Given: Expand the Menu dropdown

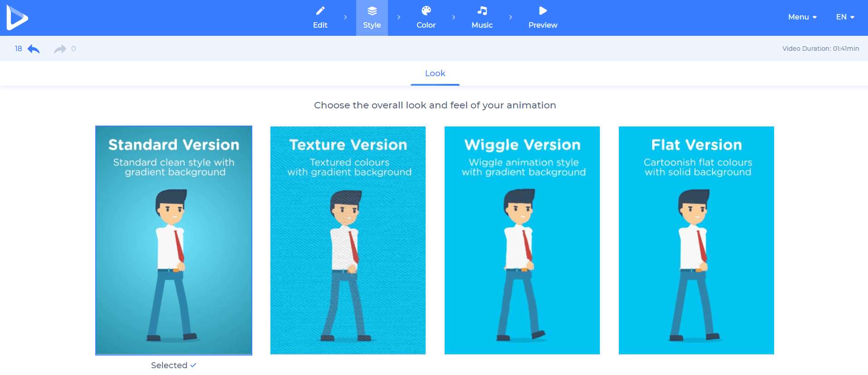Looking at the screenshot, I should pyautogui.click(x=802, y=17).
